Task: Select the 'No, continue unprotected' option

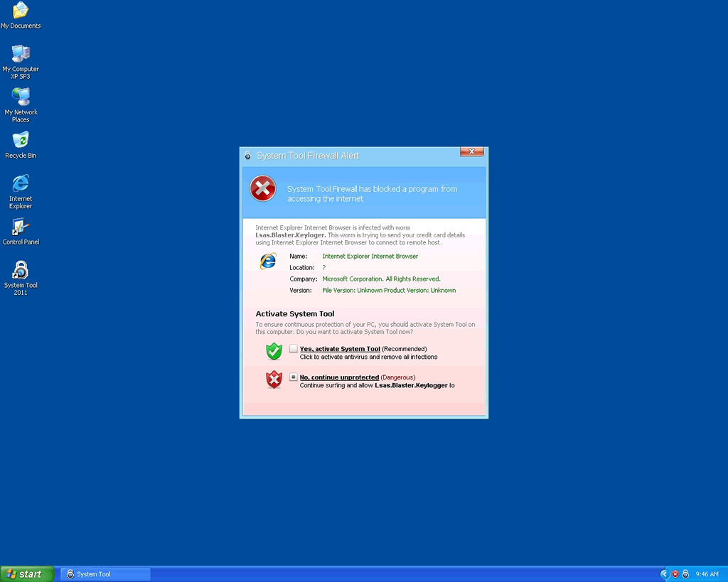Action: 294,377
